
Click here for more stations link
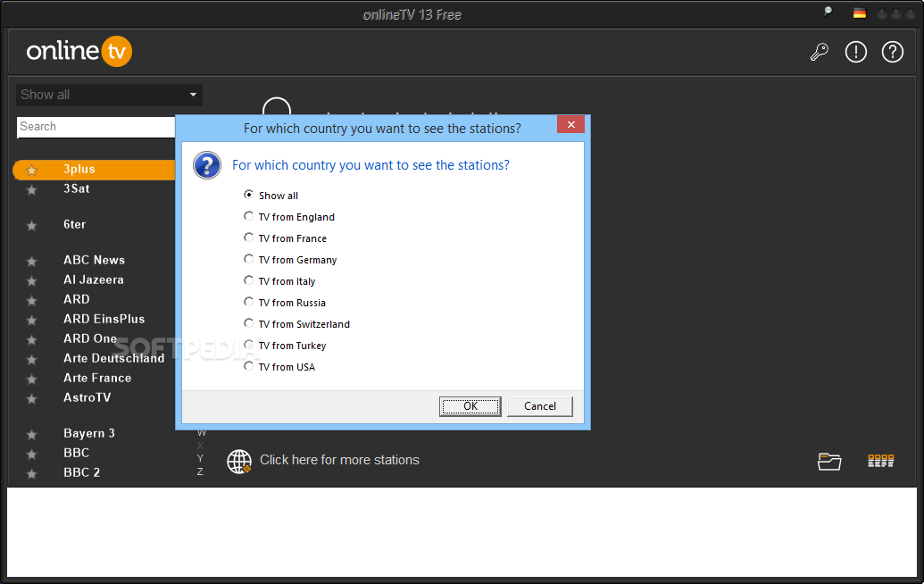tap(339, 460)
